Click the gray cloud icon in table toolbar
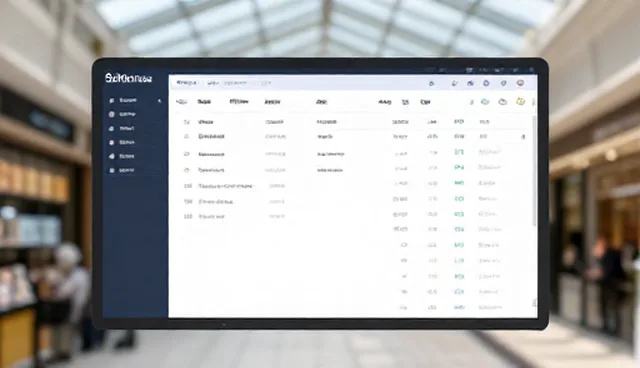 click(503, 102)
